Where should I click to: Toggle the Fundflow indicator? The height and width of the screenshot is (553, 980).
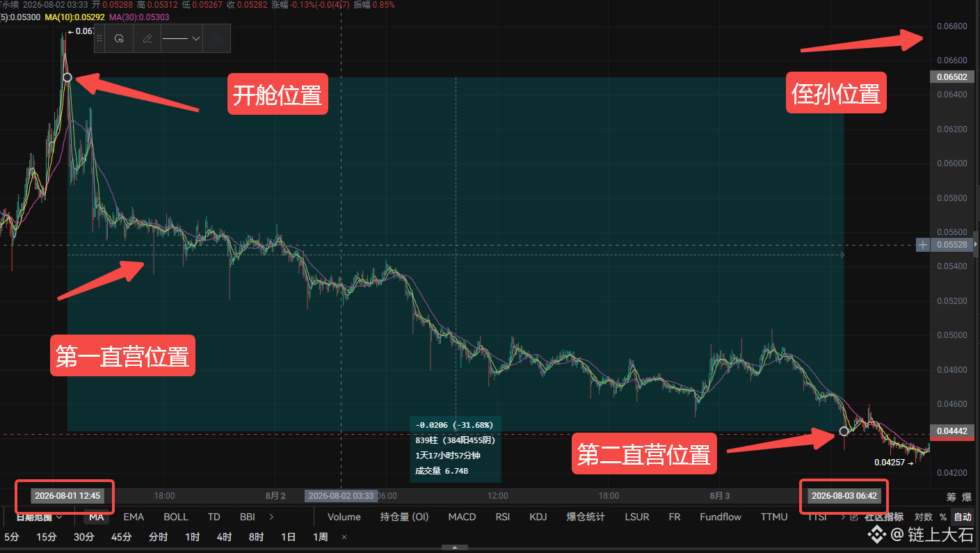point(721,517)
